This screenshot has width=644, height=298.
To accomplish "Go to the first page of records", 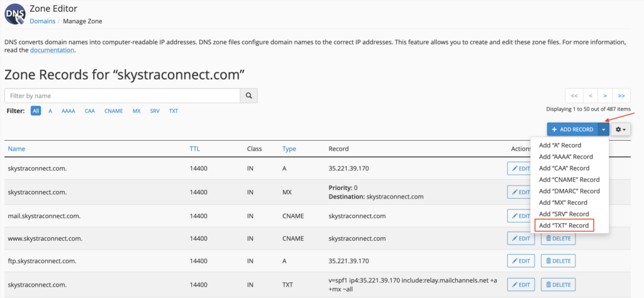I will pos(574,96).
